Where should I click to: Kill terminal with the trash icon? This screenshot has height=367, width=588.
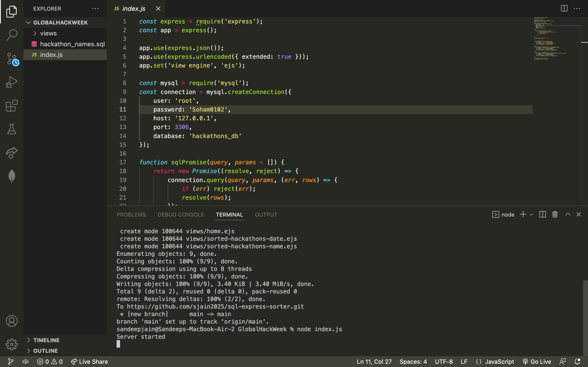click(x=555, y=214)
